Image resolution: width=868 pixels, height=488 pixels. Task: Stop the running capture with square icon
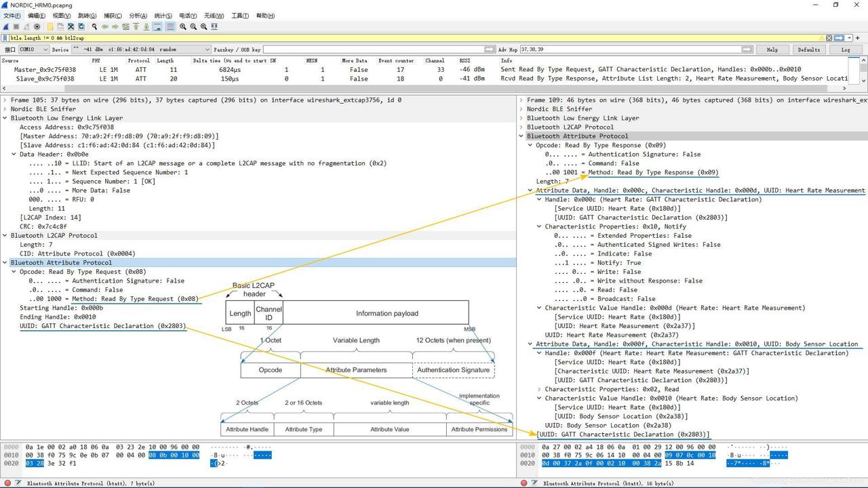(x=16, y=26)
